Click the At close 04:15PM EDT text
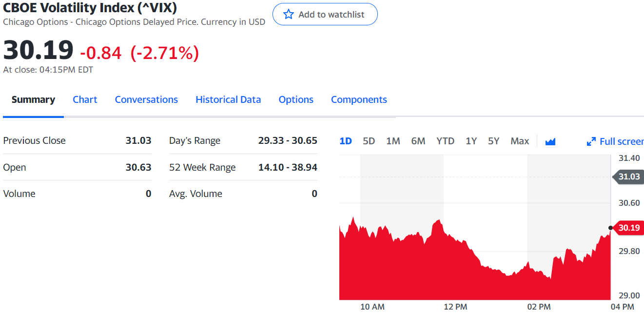 coord(48,70)
